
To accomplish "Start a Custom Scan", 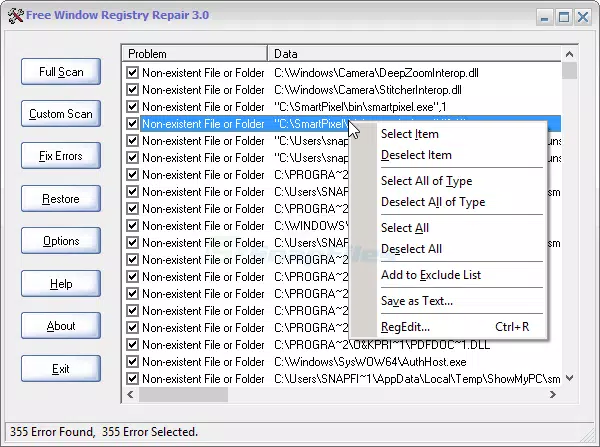I will coord(61,114).
